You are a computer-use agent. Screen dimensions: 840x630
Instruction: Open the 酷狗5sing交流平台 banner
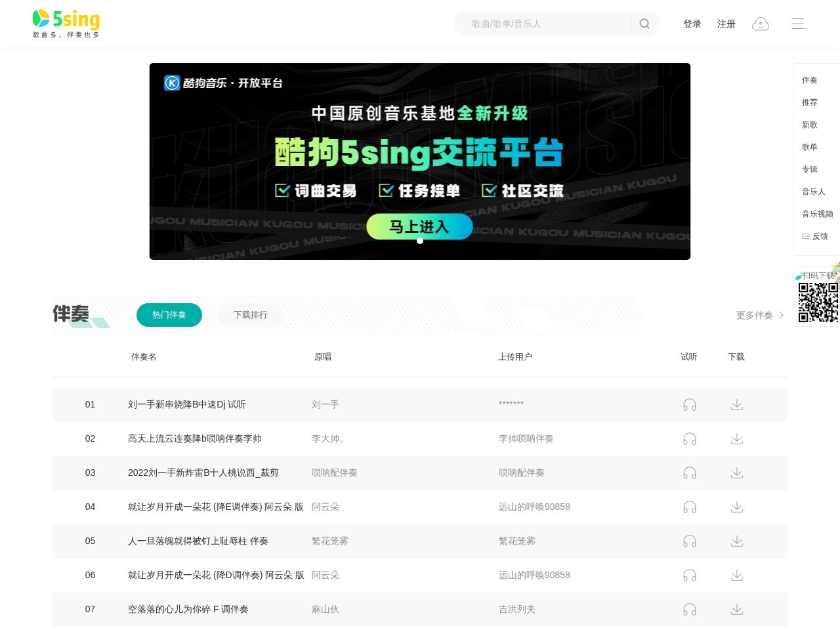coord(420,161)
